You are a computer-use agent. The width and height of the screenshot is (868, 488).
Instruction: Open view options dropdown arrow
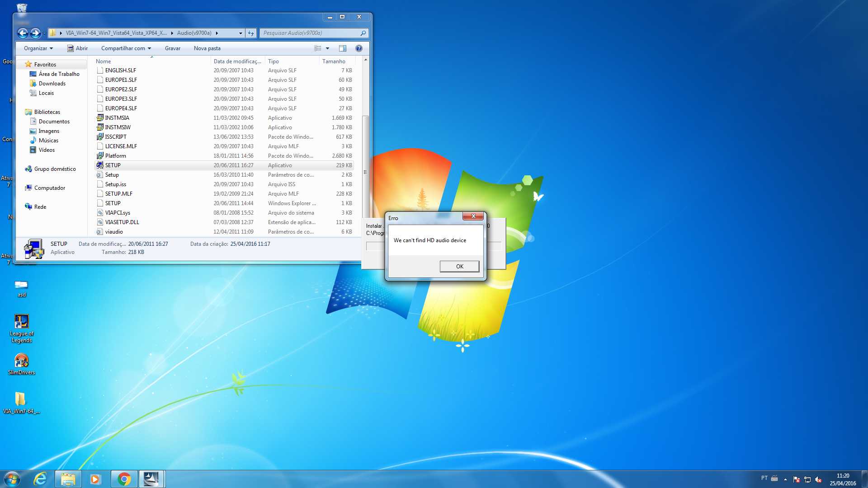coord(328,48)
